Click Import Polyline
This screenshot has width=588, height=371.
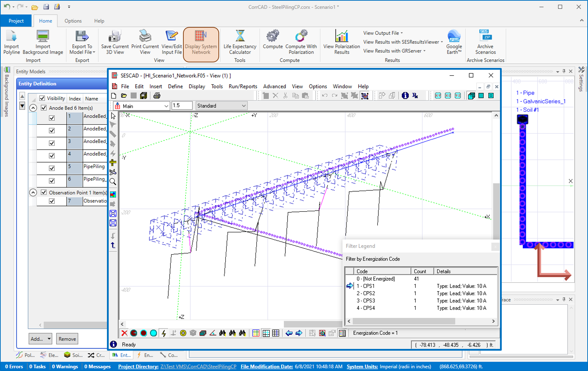pos(12,42)
